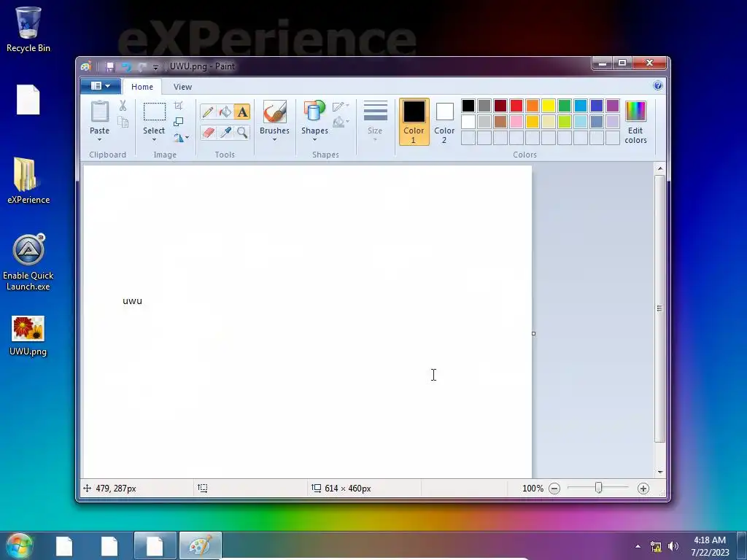Screen dimensions: 747x560
Task: Click the 'uwu' text on canvas
Action: [x=133, y=301]
